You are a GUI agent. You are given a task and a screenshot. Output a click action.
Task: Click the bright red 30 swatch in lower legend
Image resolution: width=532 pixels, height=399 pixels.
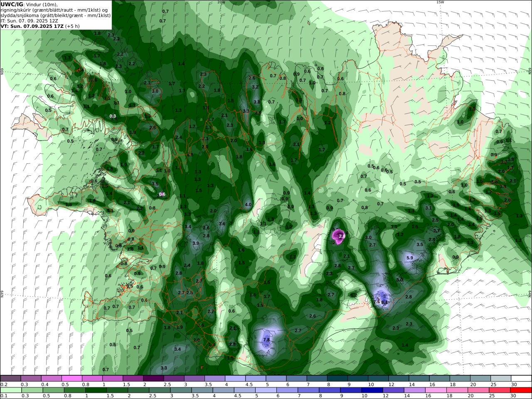coord(521,390)
